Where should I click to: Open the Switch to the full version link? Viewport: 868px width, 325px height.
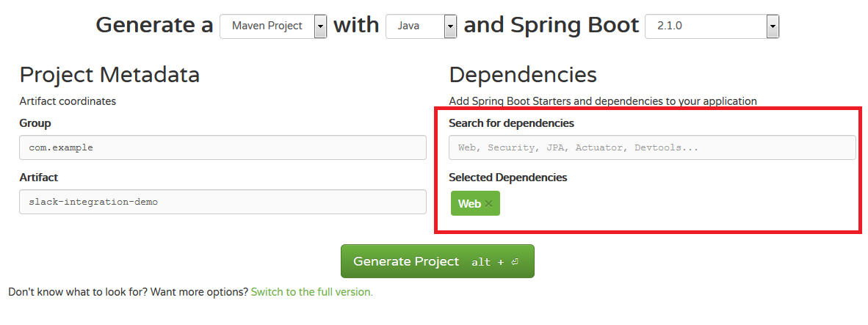pos(311,292)
